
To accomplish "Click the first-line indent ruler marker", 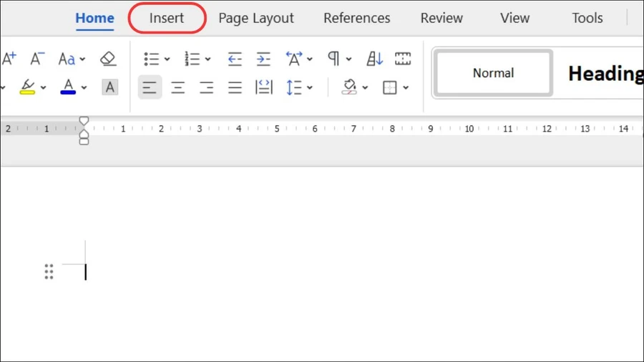I will 84,121.
